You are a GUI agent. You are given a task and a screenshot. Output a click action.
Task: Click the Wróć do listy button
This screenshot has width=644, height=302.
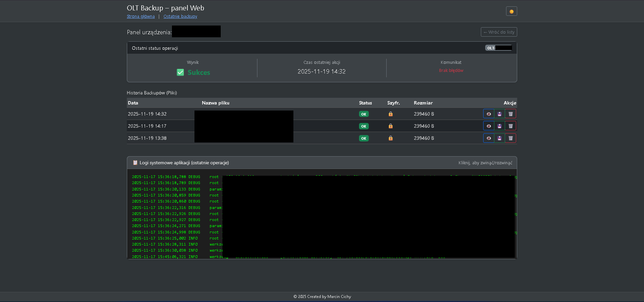pyautogui.click(x=499, y=32)
